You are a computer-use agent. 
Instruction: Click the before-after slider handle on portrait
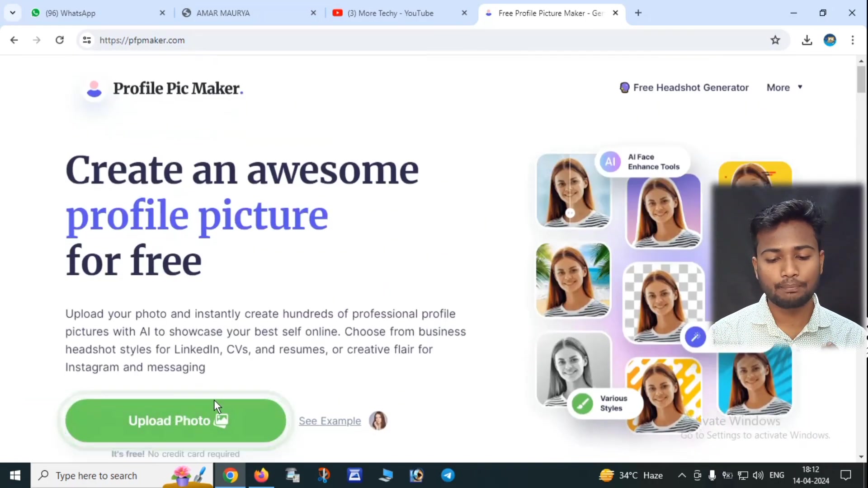tap(570, 213)
